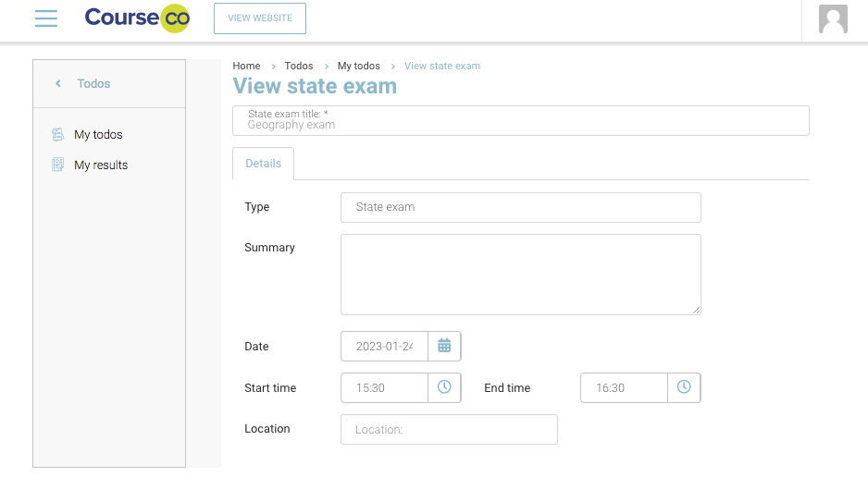Viewport: 868px width, 477px height.
Task: Focus the Location input field
Action: tap(449, 429)
